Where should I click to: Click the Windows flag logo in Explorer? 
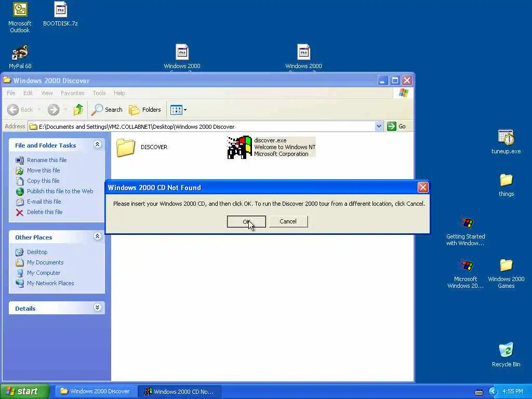click(x=403, y=92)
